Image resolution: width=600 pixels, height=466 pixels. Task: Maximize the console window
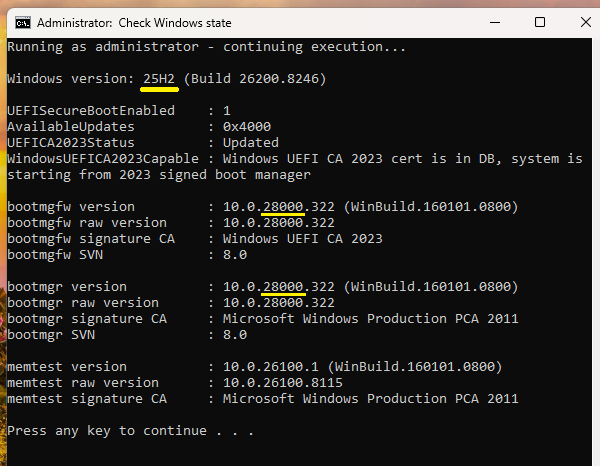539,22
